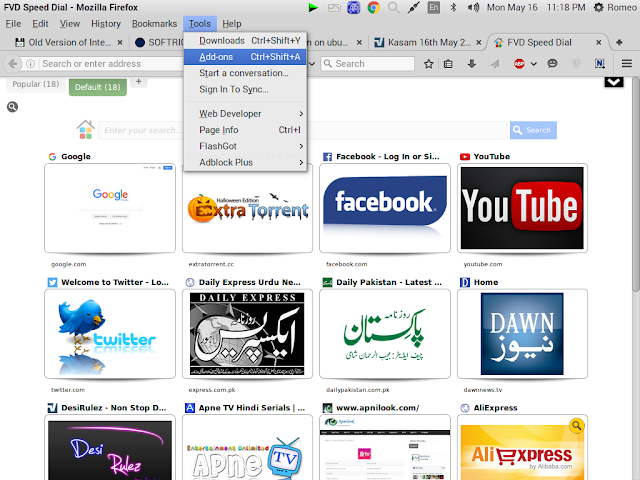Open the Apne TV dial thumbnail
This screenshot has width=640, height=480.
(247, 448)
